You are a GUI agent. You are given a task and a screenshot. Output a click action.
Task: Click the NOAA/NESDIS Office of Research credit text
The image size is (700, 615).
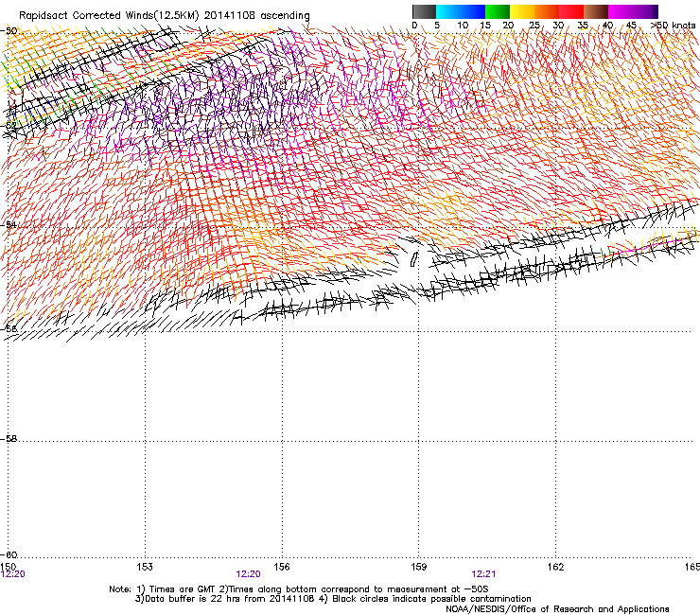tap(557, 609)
